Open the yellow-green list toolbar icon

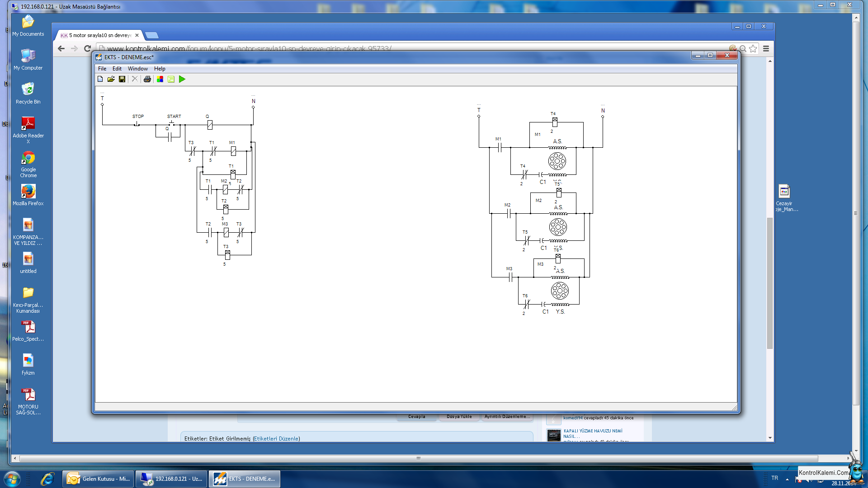coord(171,79)
